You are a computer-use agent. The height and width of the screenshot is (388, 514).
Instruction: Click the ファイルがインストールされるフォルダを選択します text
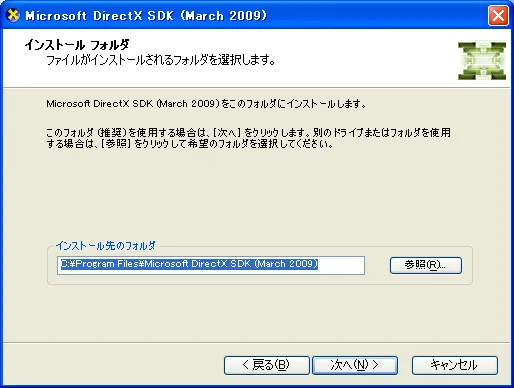tap(160, 60)
